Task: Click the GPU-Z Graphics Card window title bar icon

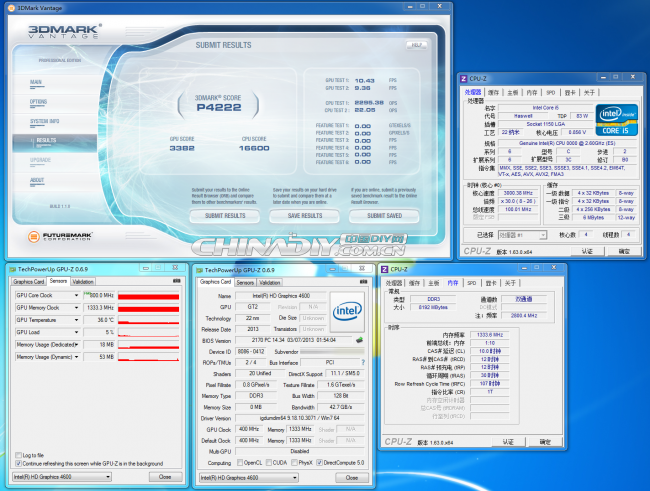Action: (199, 270)
